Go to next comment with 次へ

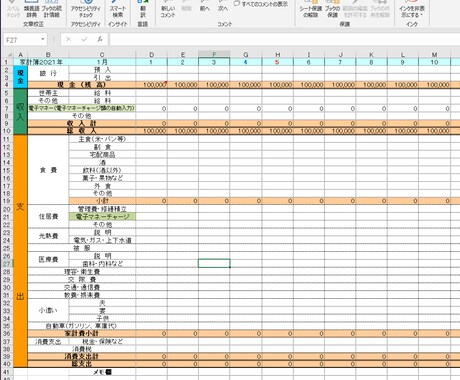[223, 7]
